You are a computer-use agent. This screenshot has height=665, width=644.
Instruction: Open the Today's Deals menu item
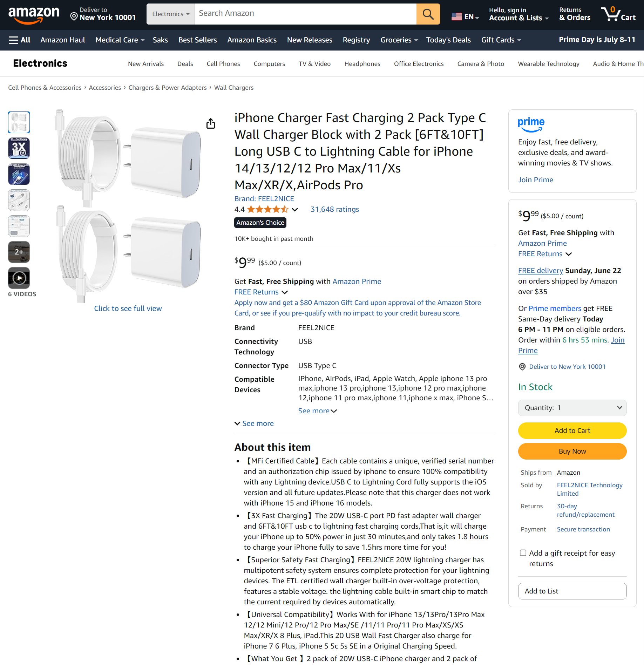click(x=448, y=40)
